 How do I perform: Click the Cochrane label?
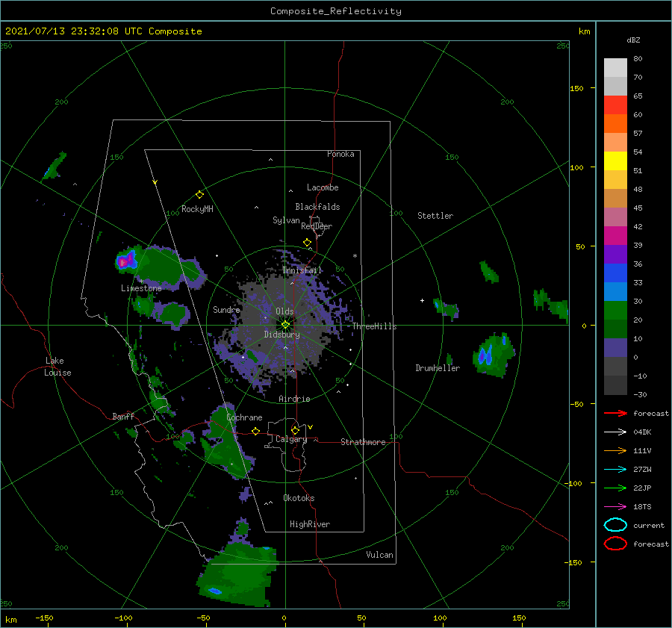[244, 417]
